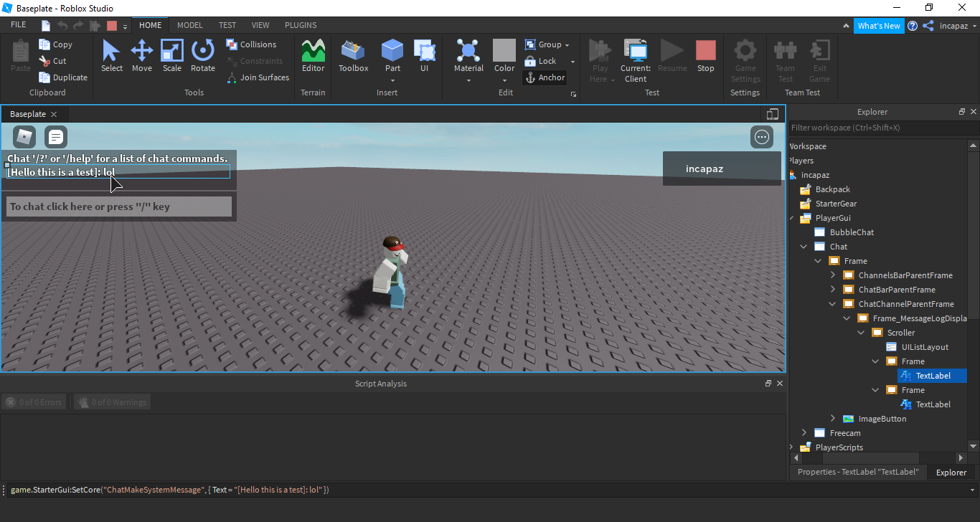This screenshot has width=980, height=522.
Task: Open the Group dropdown arrow
Action: (567, 45)
